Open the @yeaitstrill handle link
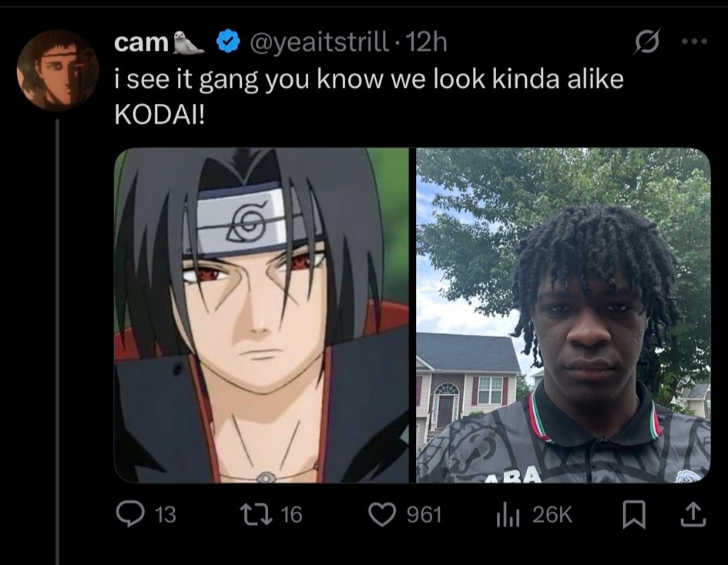 coord(320,42)
